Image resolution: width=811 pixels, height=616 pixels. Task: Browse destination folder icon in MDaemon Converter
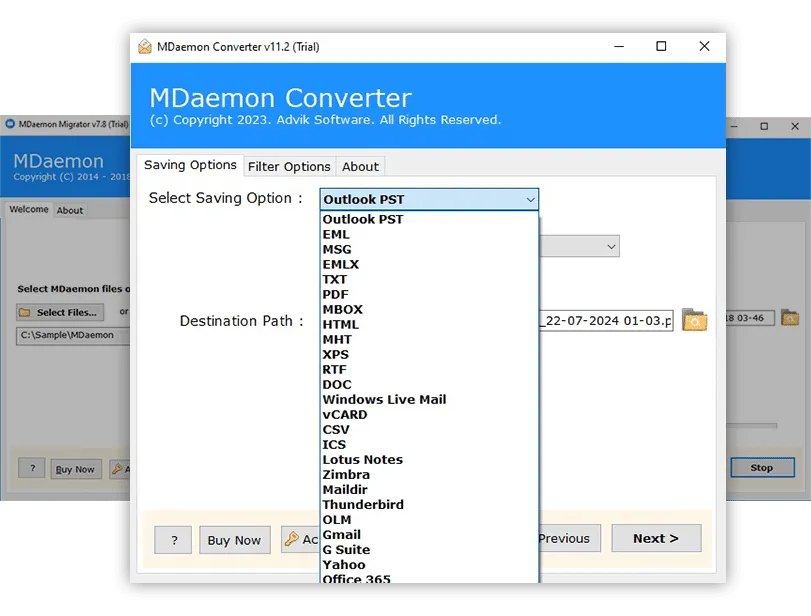[x=694, y=320]
